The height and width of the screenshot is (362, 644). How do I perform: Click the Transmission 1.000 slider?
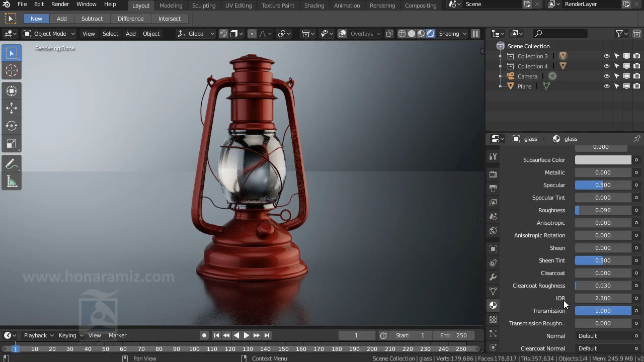click(x=603, y=311)
